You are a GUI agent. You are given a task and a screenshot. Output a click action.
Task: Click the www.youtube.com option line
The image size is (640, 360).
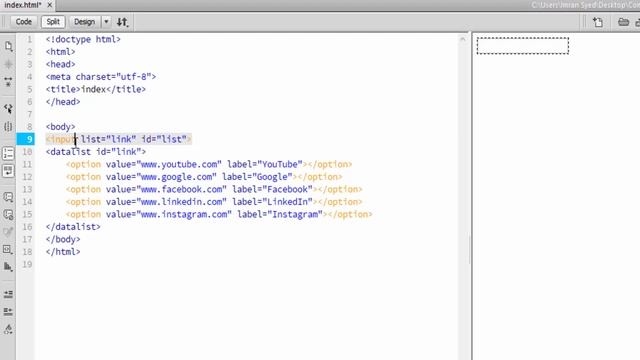209,164
